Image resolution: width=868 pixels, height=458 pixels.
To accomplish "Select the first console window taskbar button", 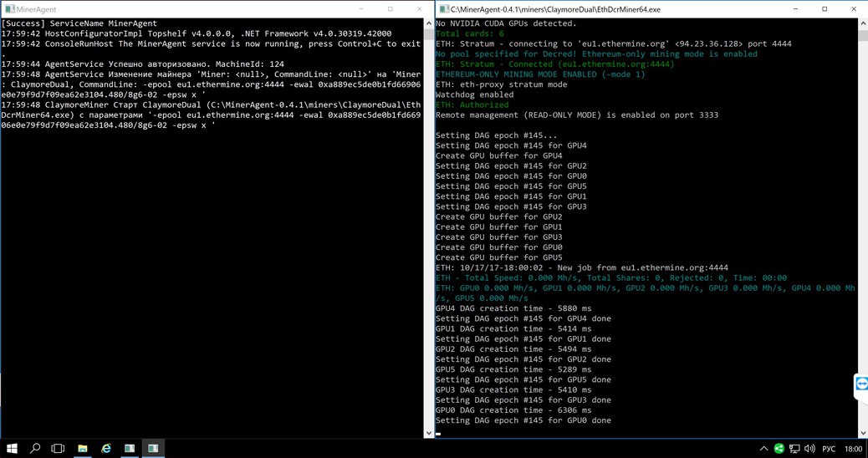I will (x=130, y=448).
